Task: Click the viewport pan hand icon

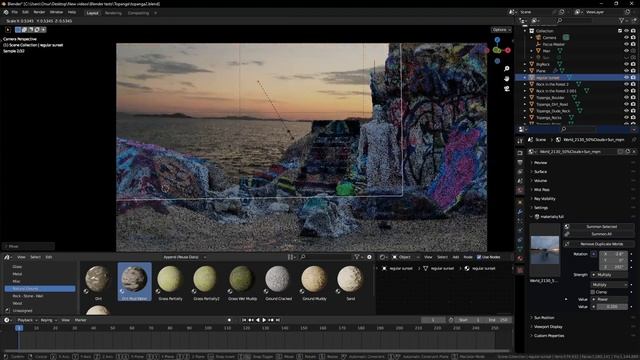Action: [x=507, y=78]
